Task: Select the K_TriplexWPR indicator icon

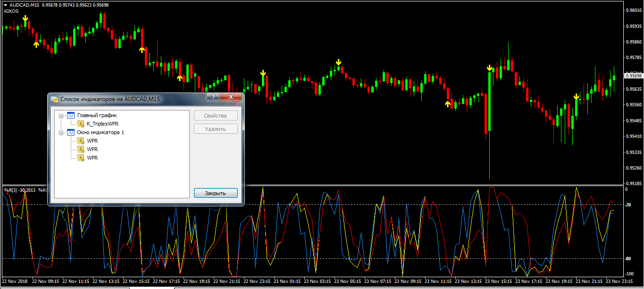Action: click(x=81, y=124)
